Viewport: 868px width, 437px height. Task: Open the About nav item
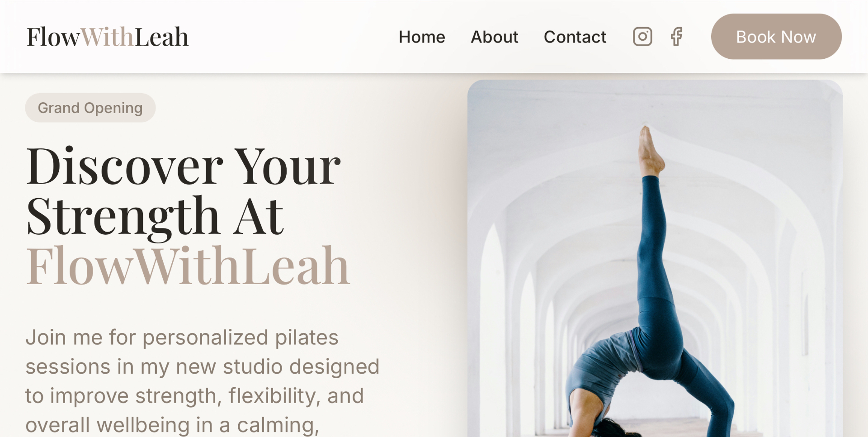tap(495, 37)
